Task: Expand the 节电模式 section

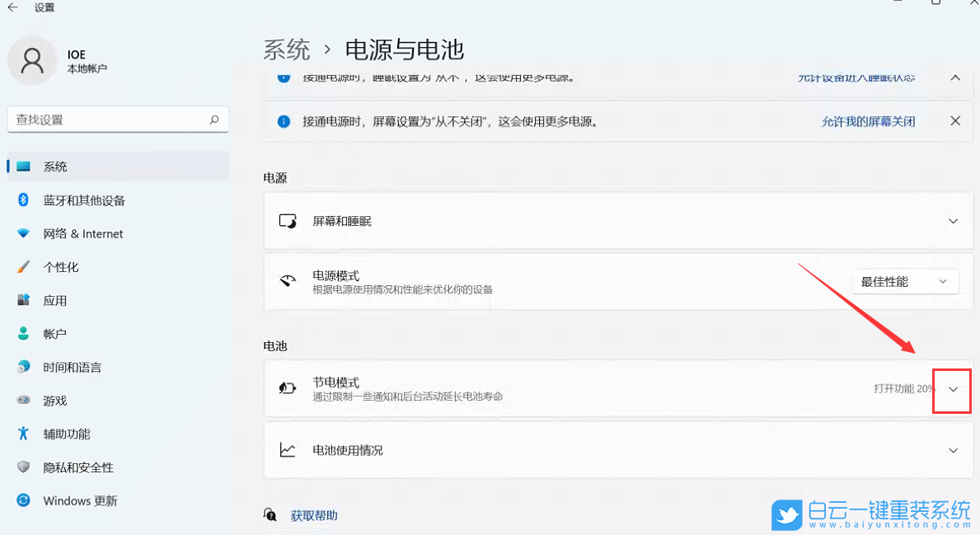Action: [952, 389]
